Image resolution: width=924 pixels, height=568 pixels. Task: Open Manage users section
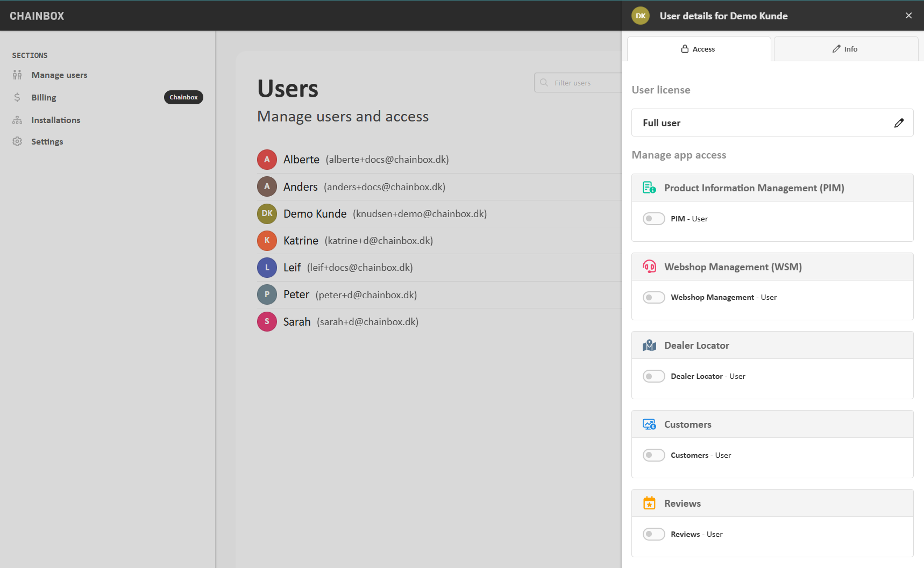tap(59, 75)
